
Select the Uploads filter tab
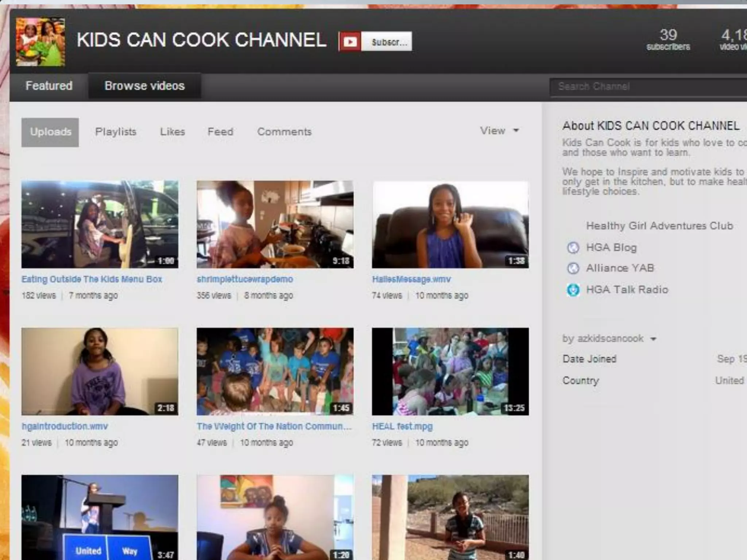(x=50, y=132)
